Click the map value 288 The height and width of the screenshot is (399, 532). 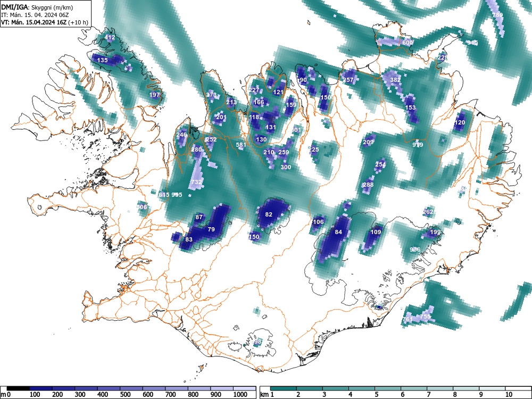[x=368, y=185]
